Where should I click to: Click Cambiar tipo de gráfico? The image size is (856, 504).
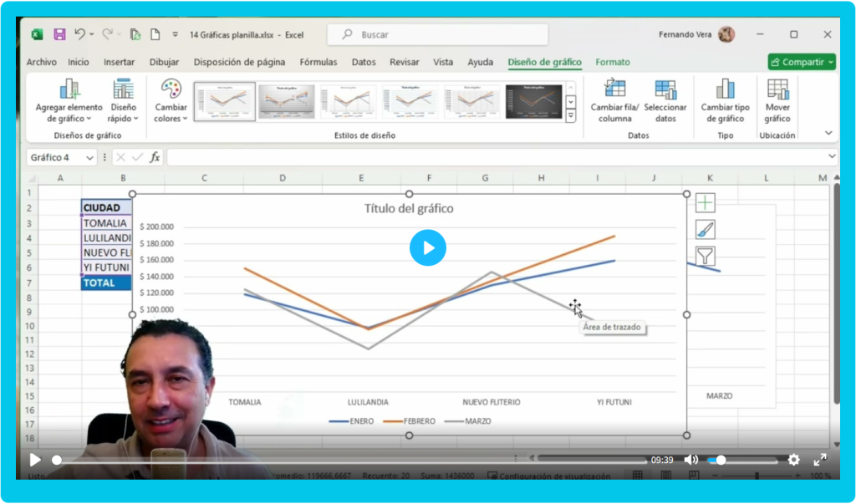[725, 89]
